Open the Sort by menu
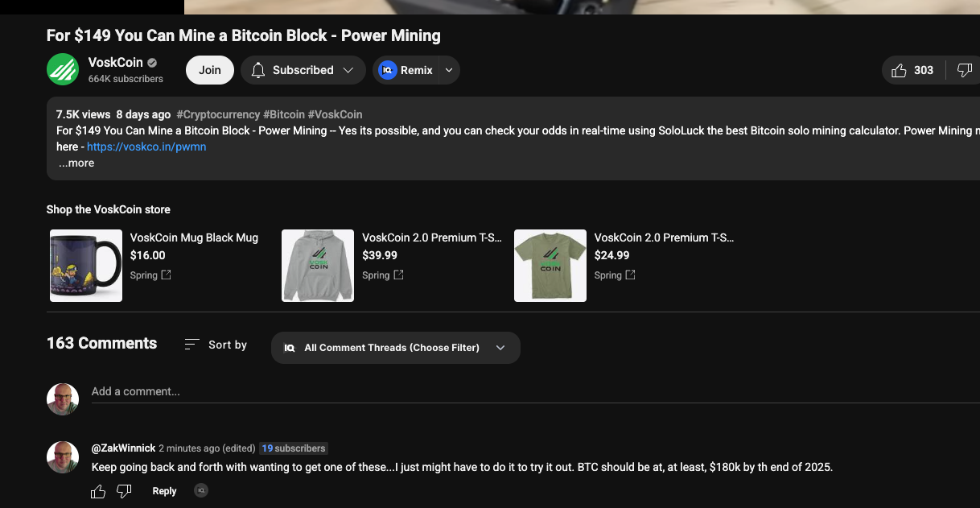Image resolution: width=980 pixels, height=508 pixels. [216, 345]
